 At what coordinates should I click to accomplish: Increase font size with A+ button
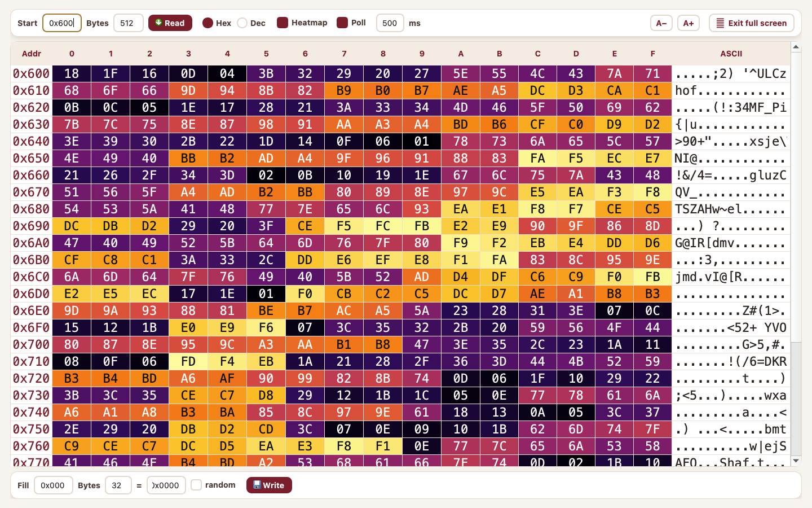coord(689,23)
